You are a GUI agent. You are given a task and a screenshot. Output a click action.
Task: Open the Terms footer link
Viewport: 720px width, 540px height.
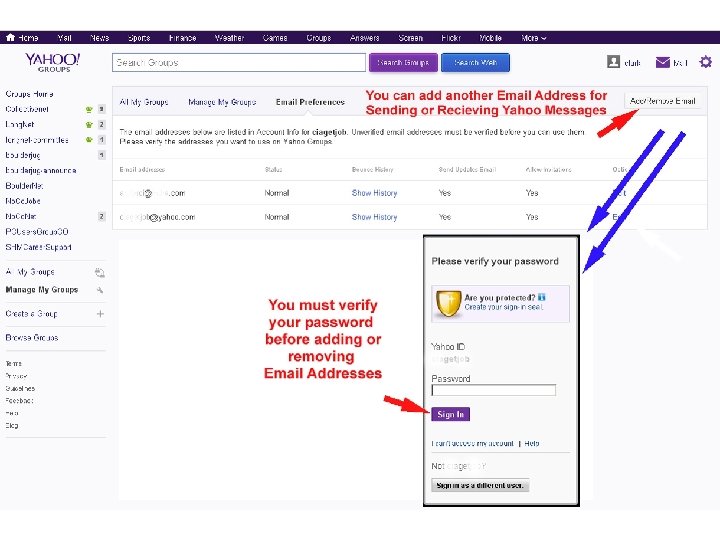pos(13,363)
